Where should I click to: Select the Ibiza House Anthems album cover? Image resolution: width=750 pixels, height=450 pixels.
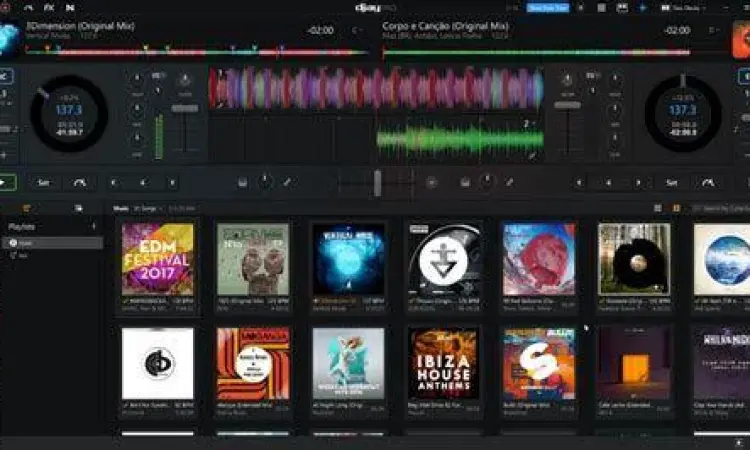pyautogui.click(x=444, y=363)
